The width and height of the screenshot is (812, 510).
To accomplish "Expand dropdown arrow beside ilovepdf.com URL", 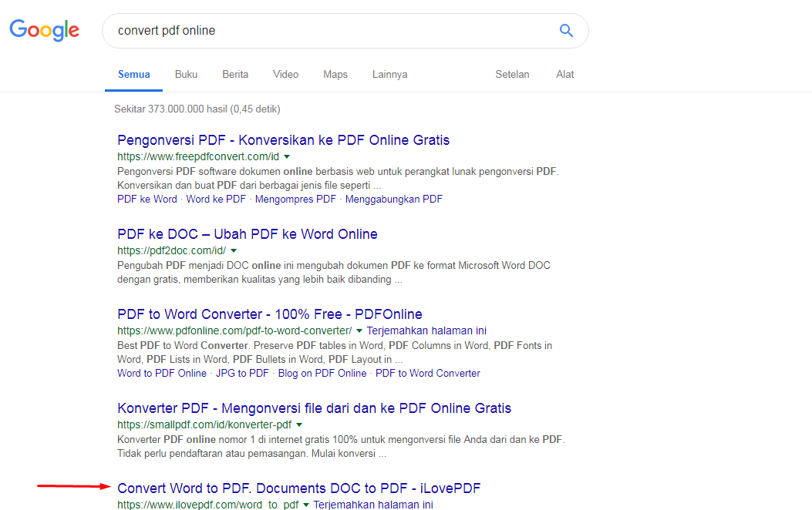I will coord(306,505).
